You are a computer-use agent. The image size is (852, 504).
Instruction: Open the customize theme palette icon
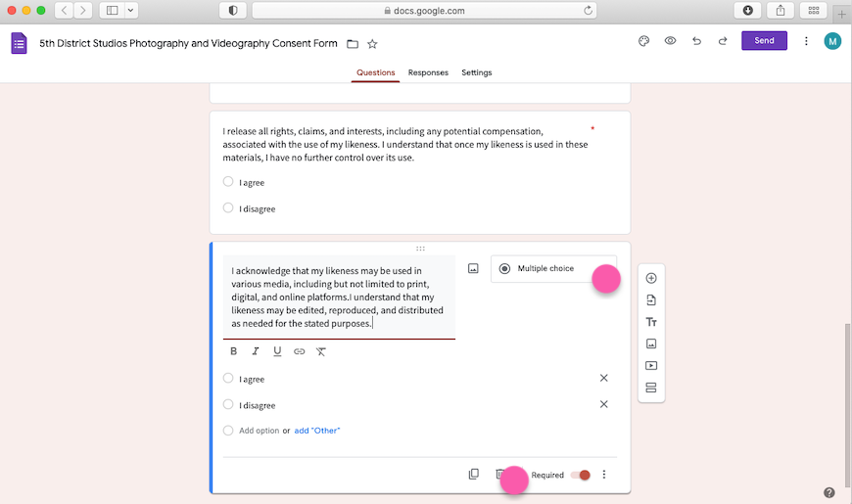pos(643,41)
